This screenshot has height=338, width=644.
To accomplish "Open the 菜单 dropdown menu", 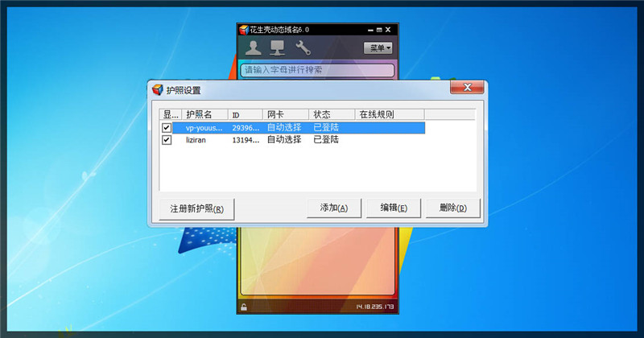I will coord(378,48).
